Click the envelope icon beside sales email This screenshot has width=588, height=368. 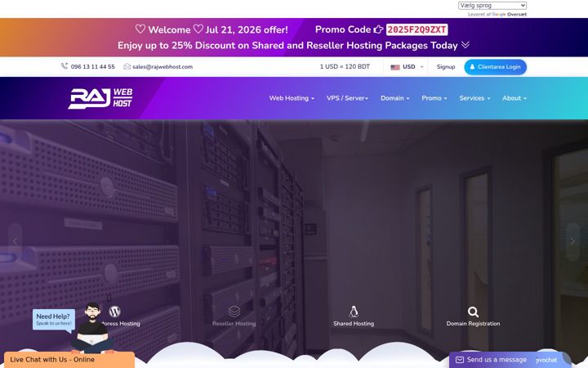(127, 66)
